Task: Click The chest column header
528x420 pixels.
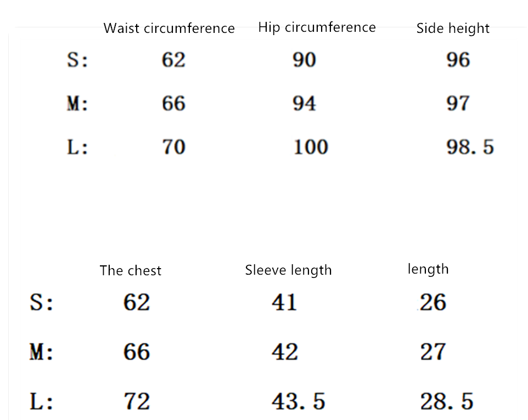Action: 131,270
